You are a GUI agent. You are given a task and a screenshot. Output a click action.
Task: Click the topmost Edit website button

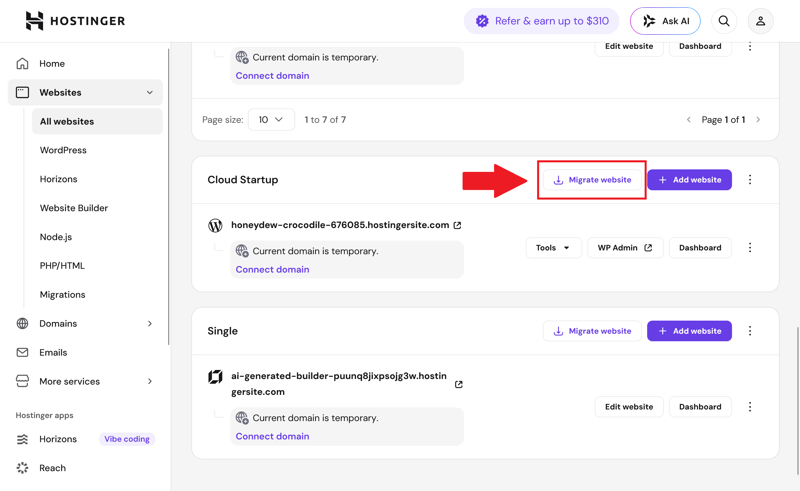point(629,46)
